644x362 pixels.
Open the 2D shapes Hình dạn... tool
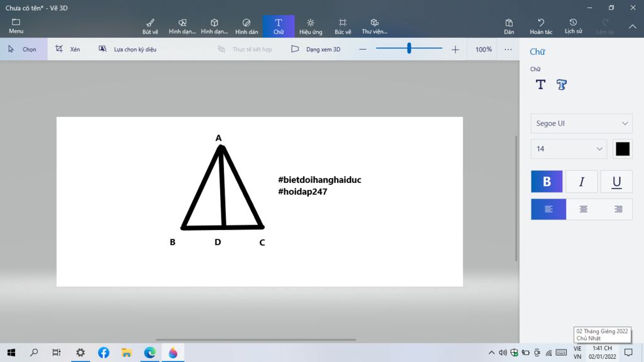(x=182, y=26)
